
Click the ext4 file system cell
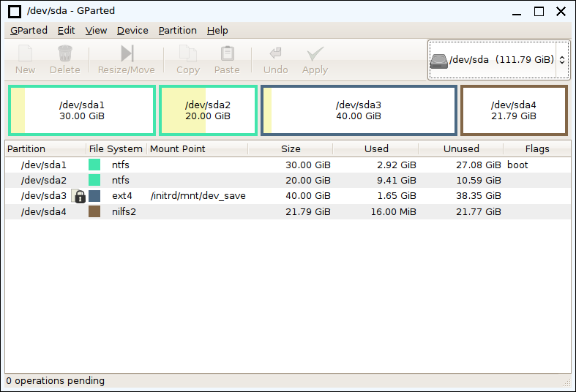pos(122,196)
